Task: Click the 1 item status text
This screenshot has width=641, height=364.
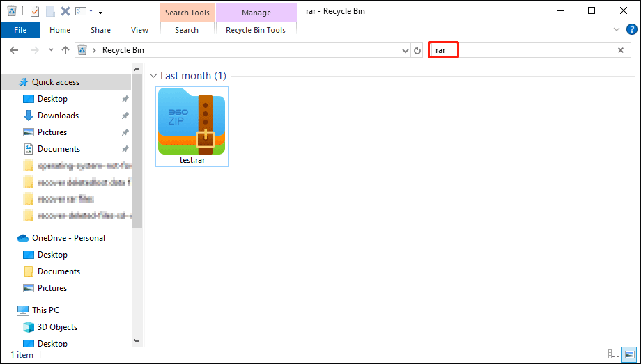Action: [22, 354]
